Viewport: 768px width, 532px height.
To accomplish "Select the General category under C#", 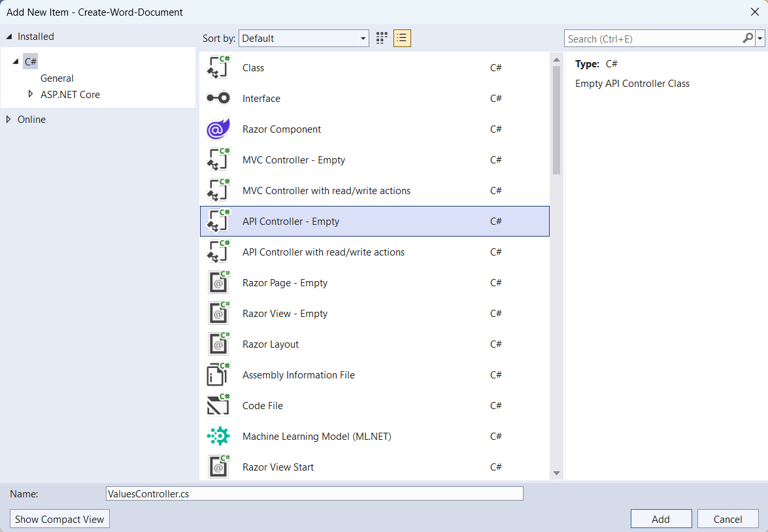I will coord(57,78).
